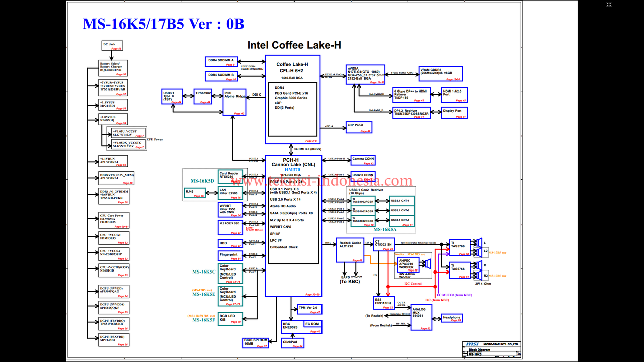
Task: Select the DC Jack block
Action: [x=112, y=46]
